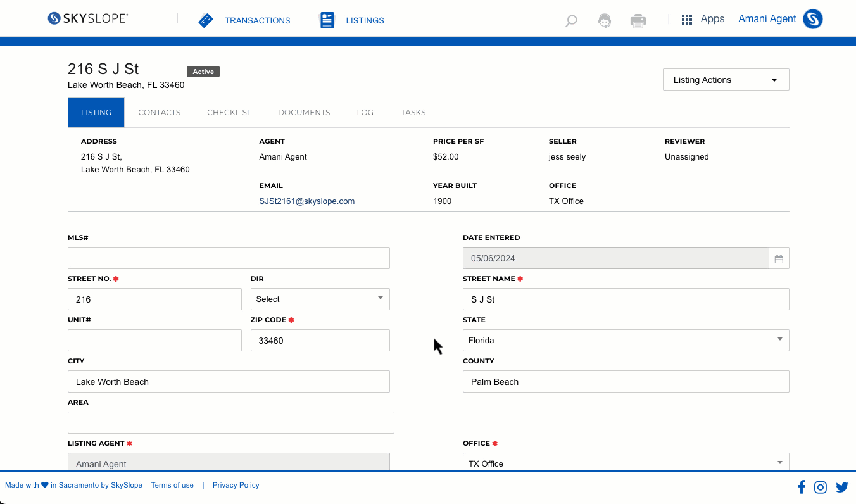Focus the Area input field

[231, 422]
